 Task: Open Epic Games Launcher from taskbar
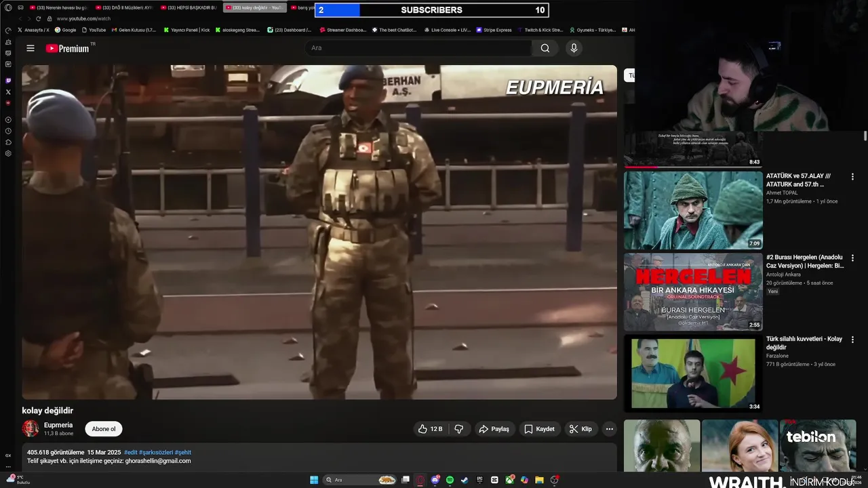479,480
